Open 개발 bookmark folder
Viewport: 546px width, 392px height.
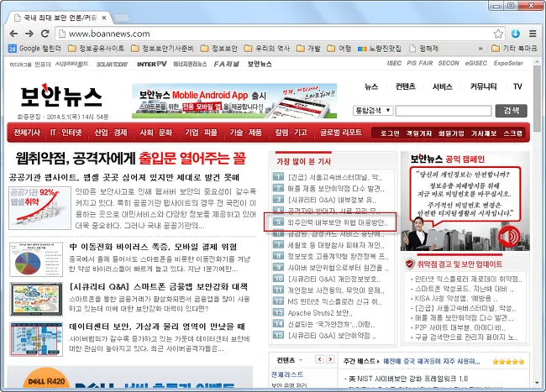[308, 49]
